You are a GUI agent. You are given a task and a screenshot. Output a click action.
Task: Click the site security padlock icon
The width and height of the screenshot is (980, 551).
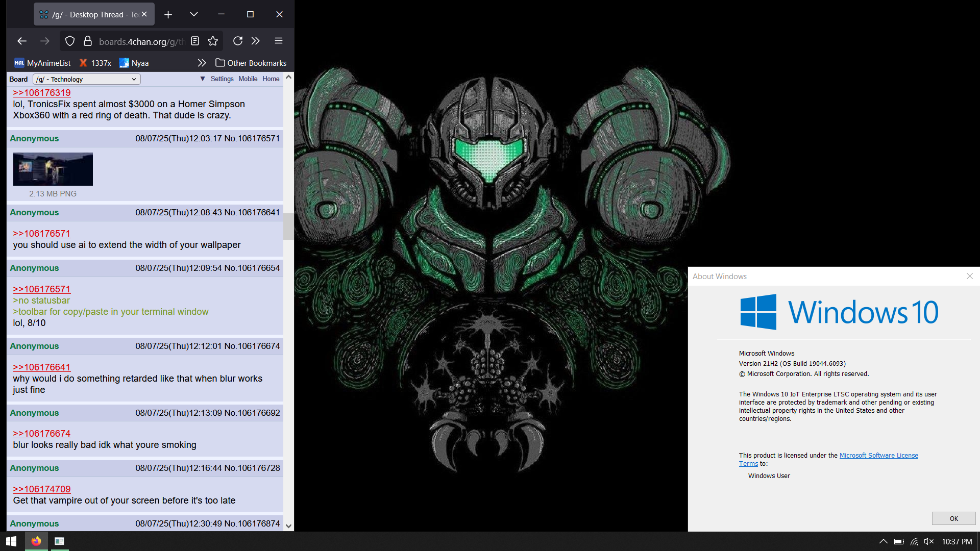(x=88, y=41)
